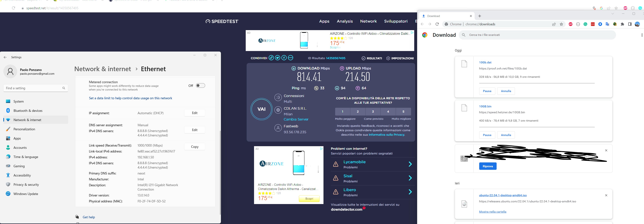This screenshot has height=224, width=644.
Task: Bookmark the downloads page with star icon
Action: 561,24
